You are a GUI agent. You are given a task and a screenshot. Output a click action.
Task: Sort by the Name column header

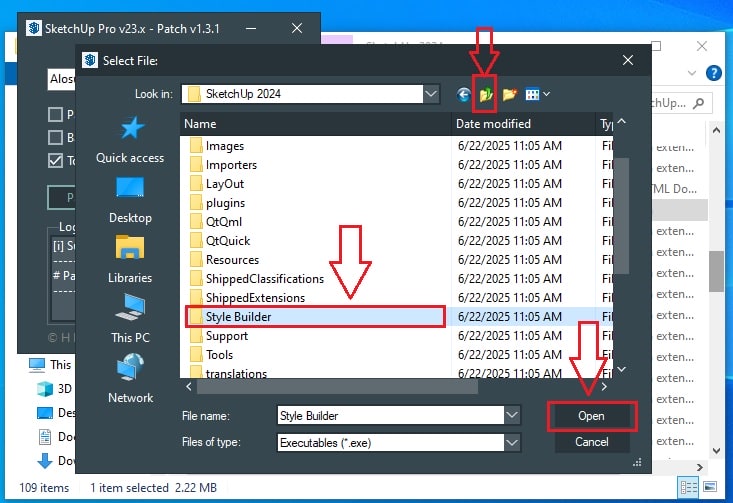(x=316, y=124)
